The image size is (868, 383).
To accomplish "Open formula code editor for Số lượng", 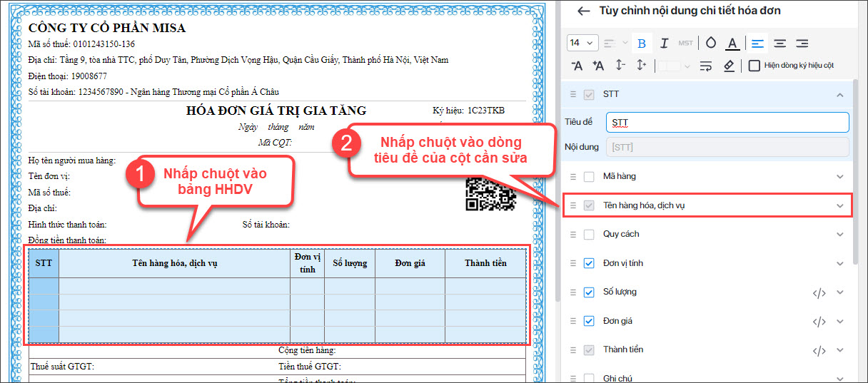I will pos(819,292).
